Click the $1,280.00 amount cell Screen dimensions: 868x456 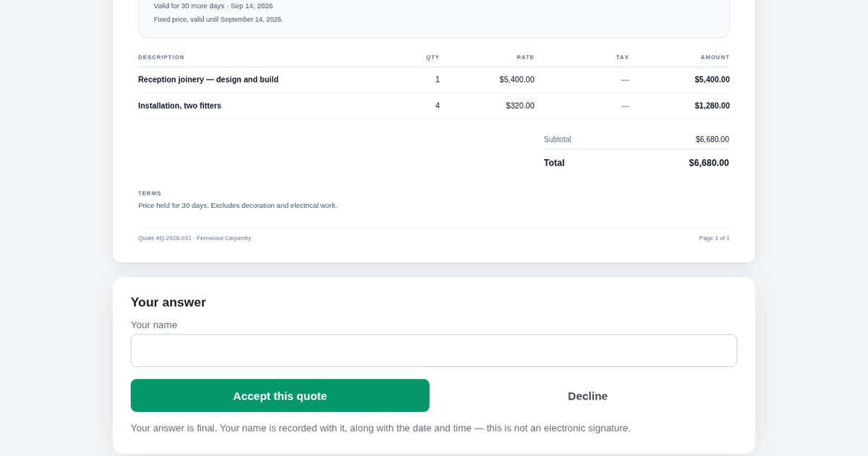pyautogui.click(x=712, y=106)
